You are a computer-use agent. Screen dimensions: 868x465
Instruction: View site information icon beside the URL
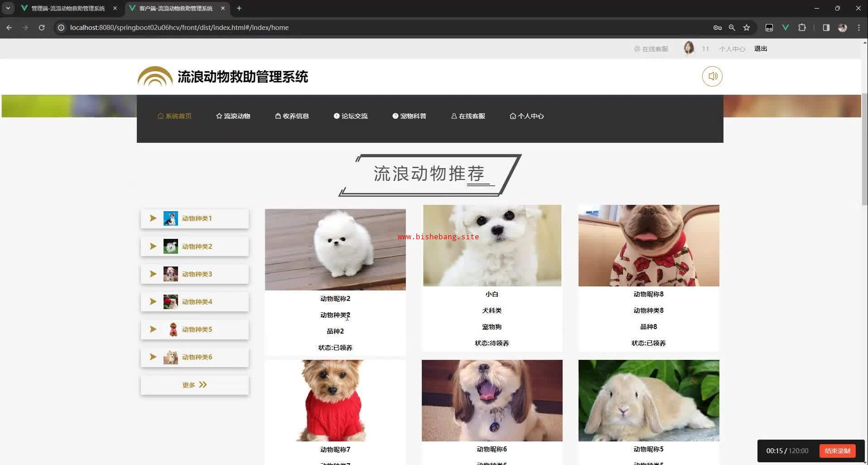click(x=61, y=28)
